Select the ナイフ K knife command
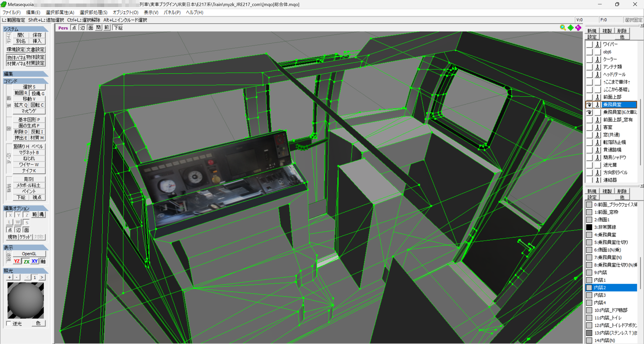Viewport: 644px width, 344px height. coord(29,170)
